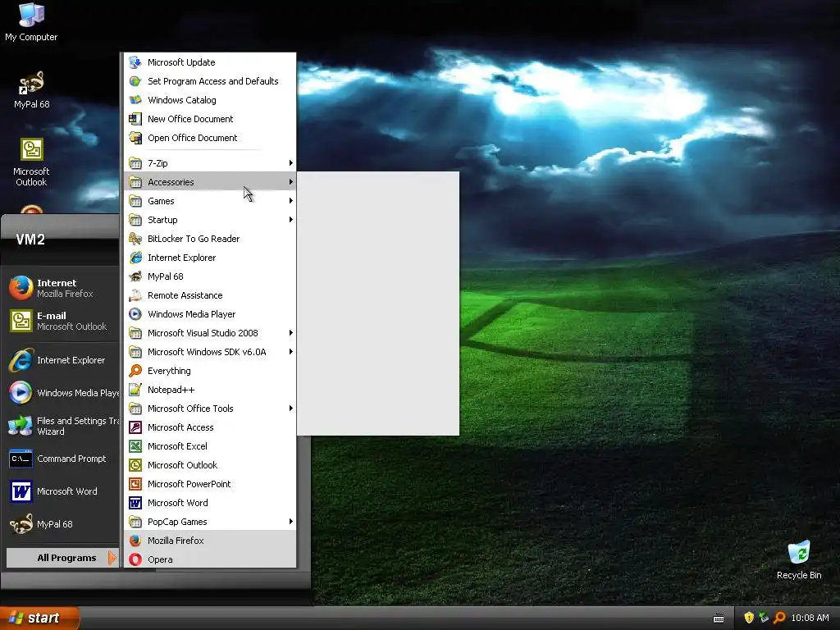Viewport: 840px width, 630px height.
Task: Click the Firefox icon beside Internet in Start menu
Action: point(21,288)
